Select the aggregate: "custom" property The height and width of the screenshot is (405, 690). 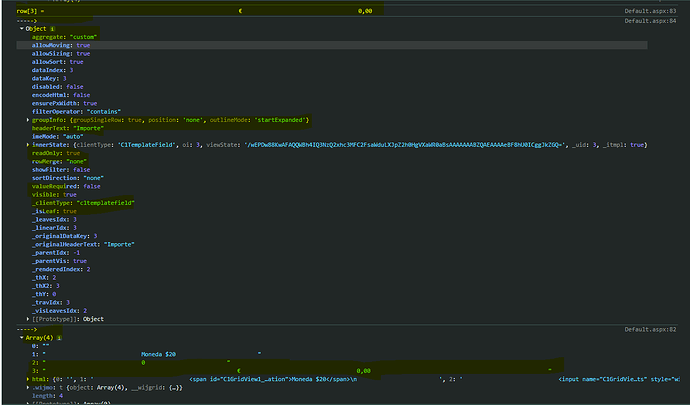click(64, 37)
